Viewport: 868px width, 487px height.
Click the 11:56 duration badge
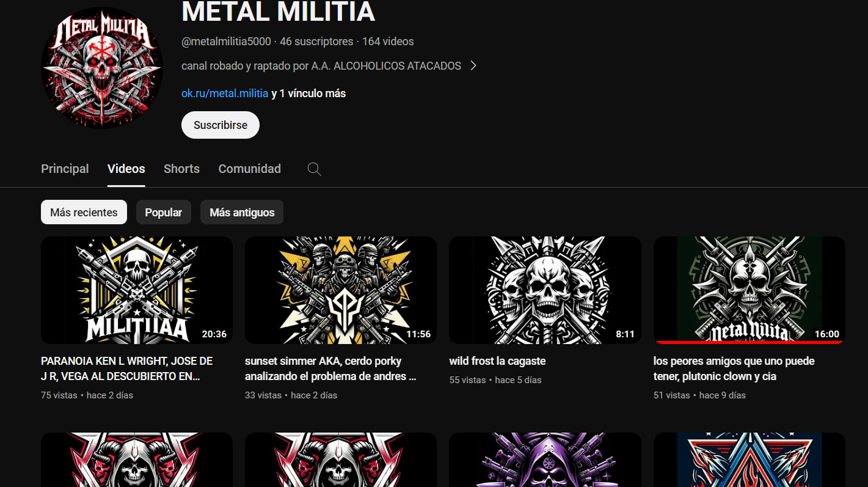click(418, 334)
